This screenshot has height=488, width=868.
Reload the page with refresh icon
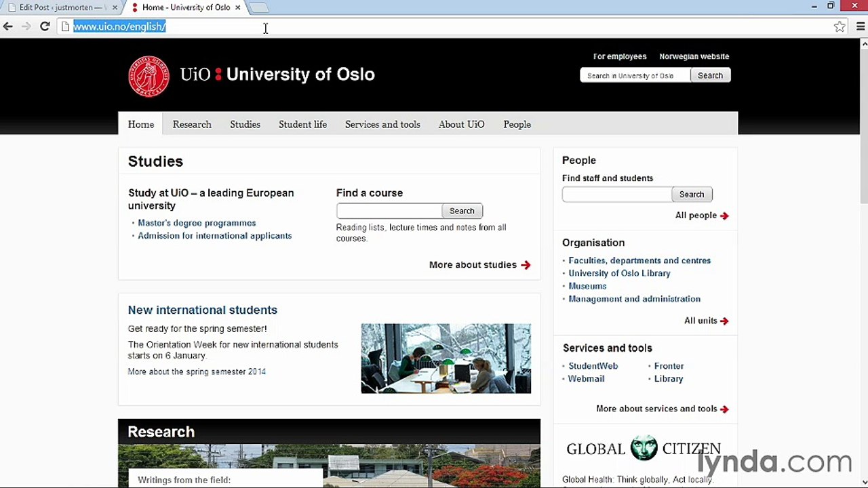point(45,26)
